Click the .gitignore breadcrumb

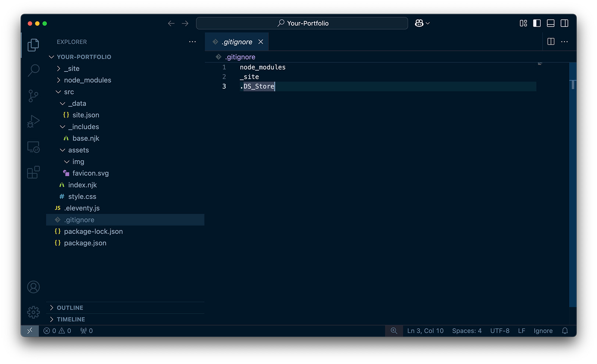point(240,57)
